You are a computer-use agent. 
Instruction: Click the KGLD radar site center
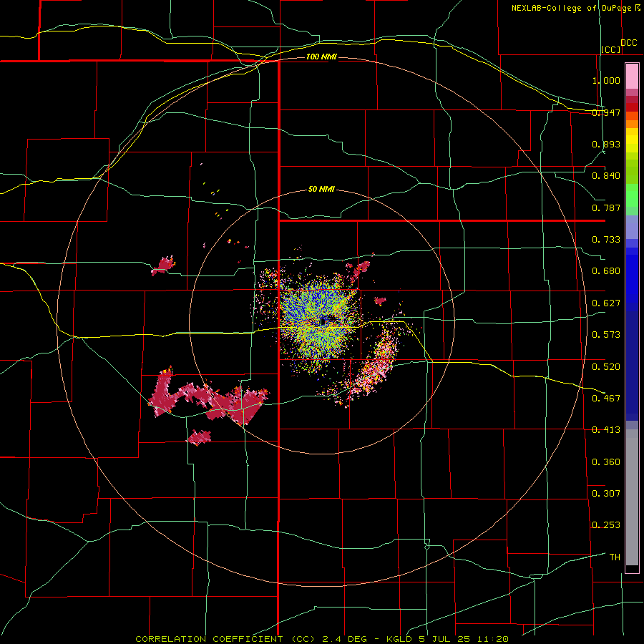click(323, 321)
